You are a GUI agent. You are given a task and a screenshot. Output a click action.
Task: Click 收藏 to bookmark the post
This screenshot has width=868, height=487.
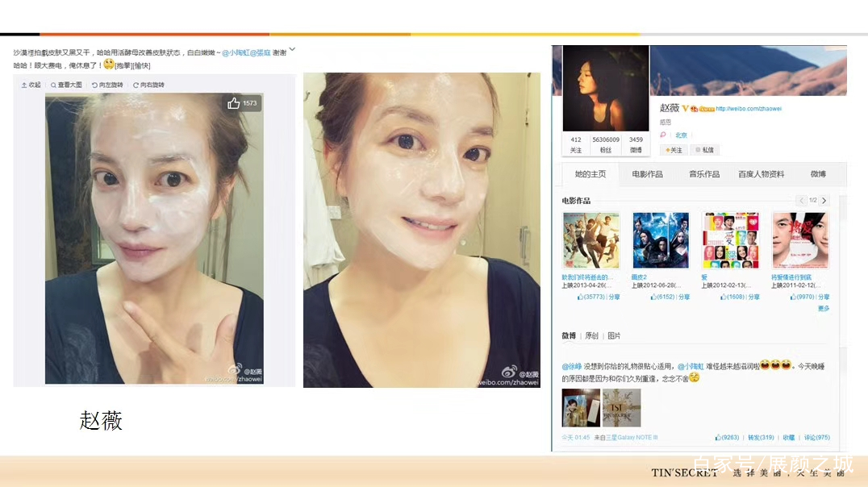789,438
